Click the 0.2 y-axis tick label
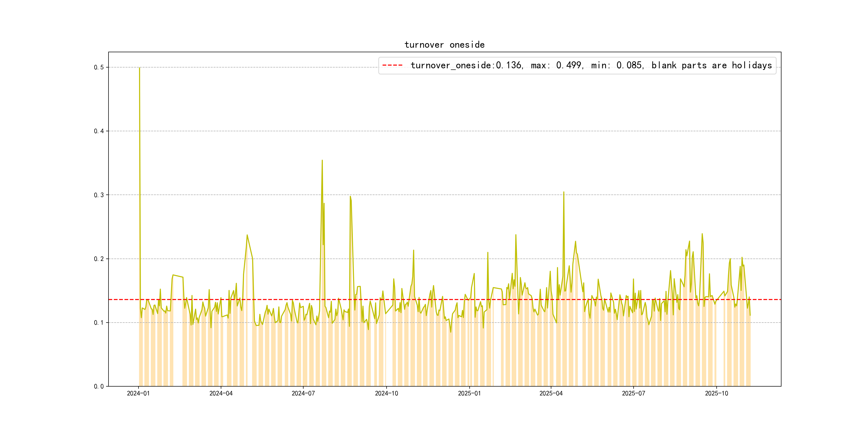Screen dimensions: 868x434 point(99,259)
